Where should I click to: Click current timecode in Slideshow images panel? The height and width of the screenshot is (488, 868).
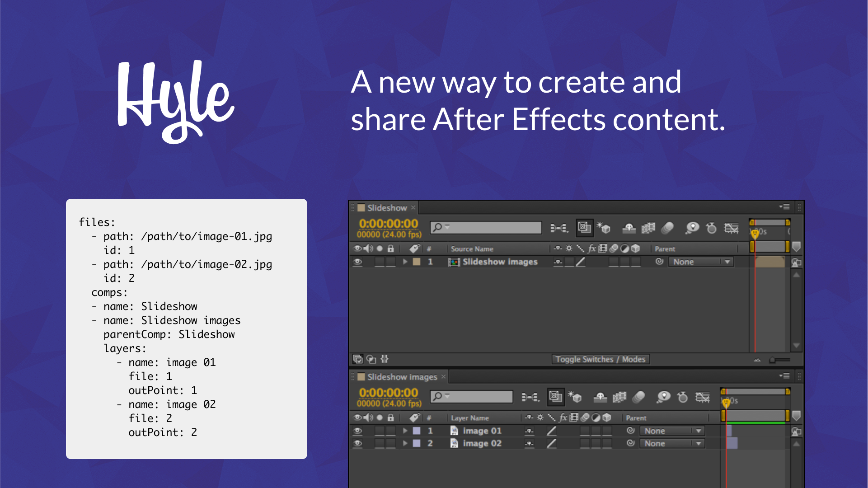click(x=389, y=393)
